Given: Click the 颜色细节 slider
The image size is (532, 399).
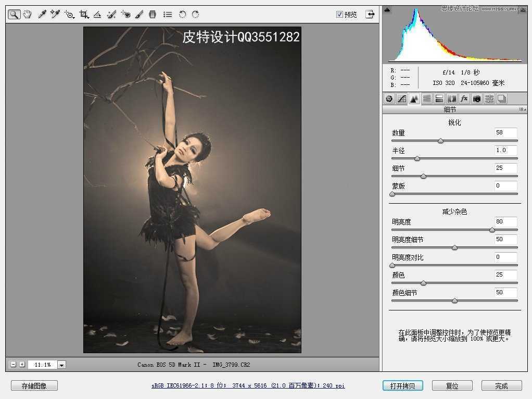Looking at the screenshot, I should pos(454,301).
